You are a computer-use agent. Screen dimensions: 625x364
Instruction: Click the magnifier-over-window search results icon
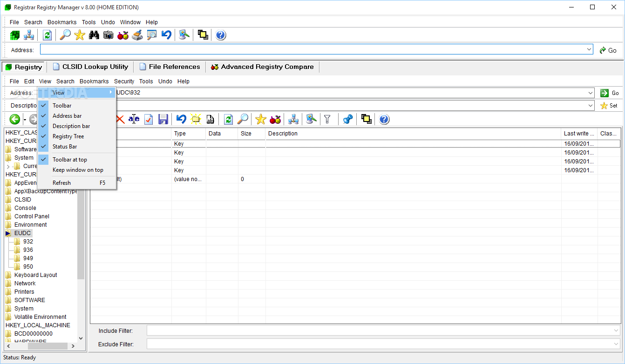[152, 35]
